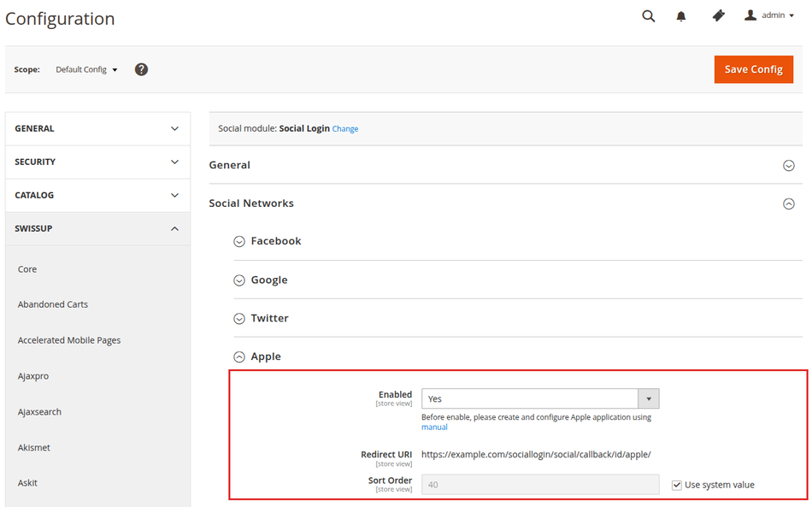Expand the CATALOG sidebar tab
The height and width of the screenshot is (507, 812).
tap(97, 195)
